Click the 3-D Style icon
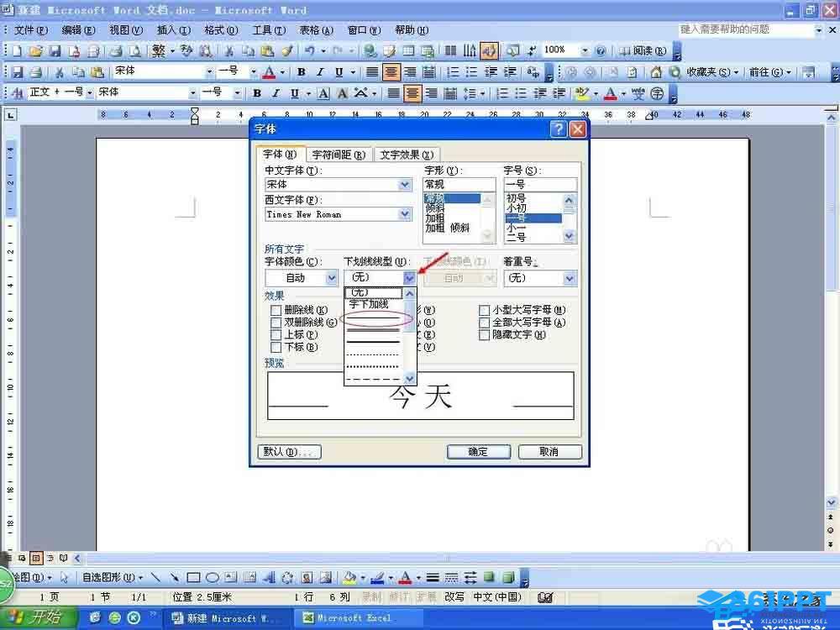The height and width of the screenshot is (630, 840). 508,578
